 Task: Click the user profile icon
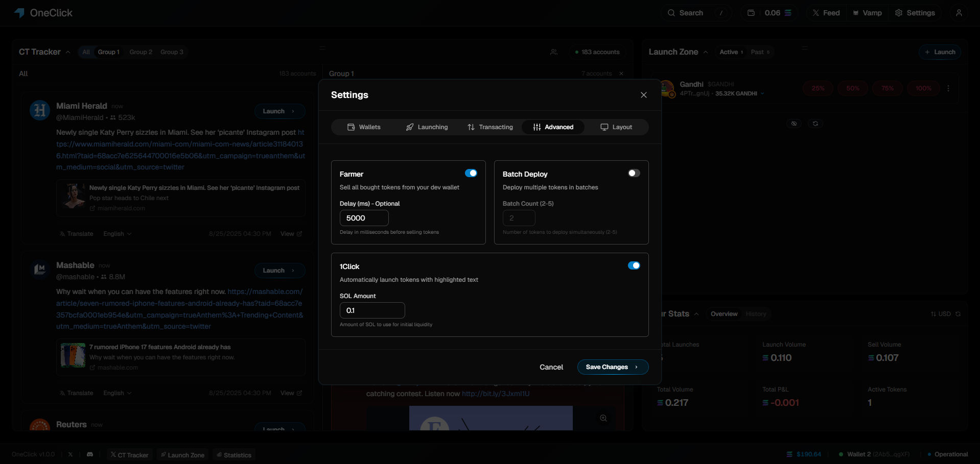tap(959, 13)
